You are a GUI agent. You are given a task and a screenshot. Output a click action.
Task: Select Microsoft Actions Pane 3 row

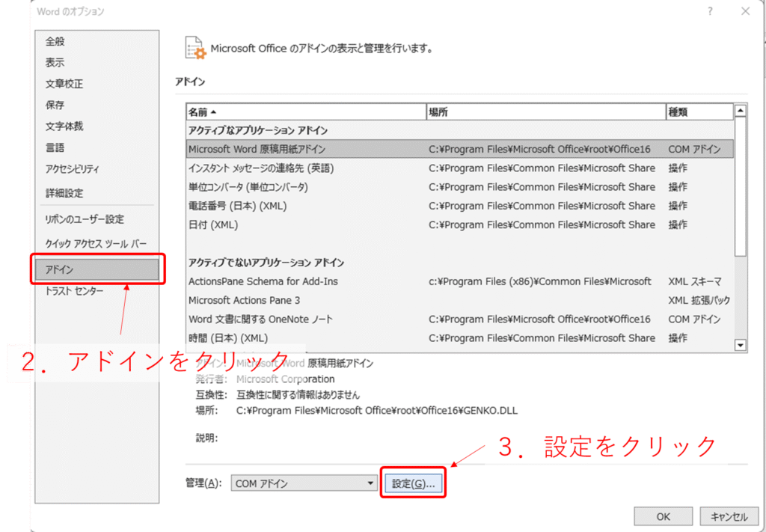[460, 301]
